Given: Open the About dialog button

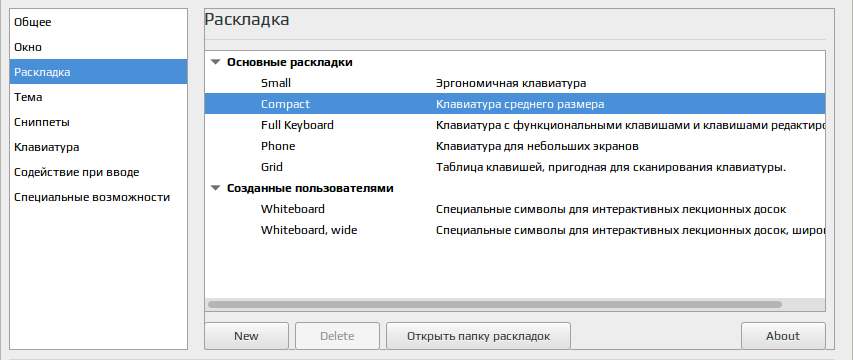Looking at the screenshot, I should pyautogui.click(x=783, y=336).
